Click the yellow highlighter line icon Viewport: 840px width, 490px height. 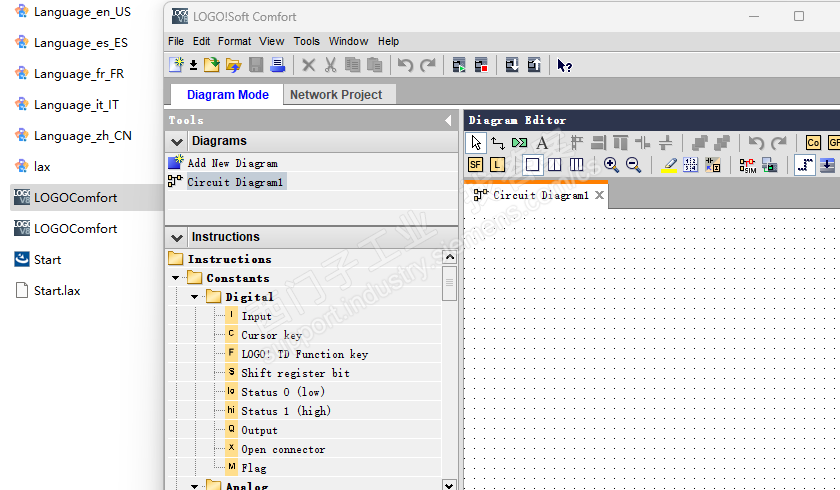point(669,165)
